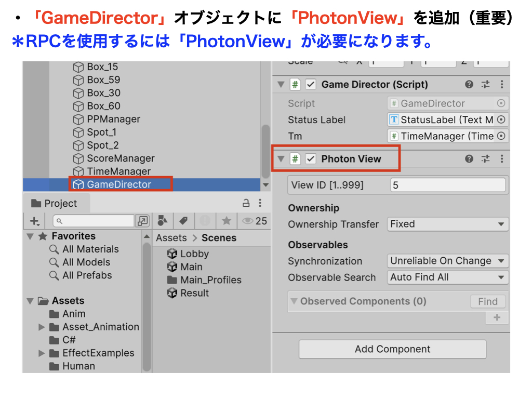Image resolution: width=532 pixels, height=399 pixels.
Task: Open the Main_Profiles folder
Action: pos(204,280)
